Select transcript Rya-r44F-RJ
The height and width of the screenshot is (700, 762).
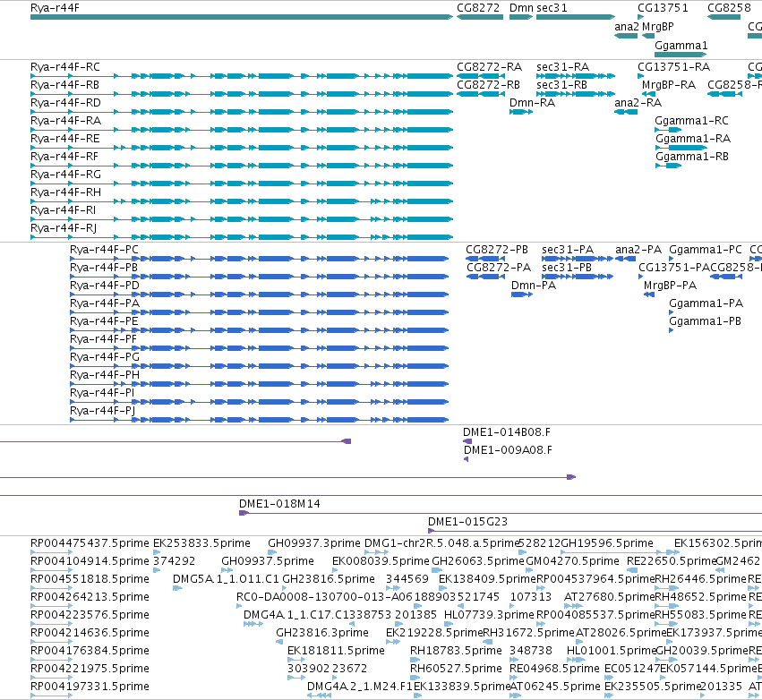(242, 237)
